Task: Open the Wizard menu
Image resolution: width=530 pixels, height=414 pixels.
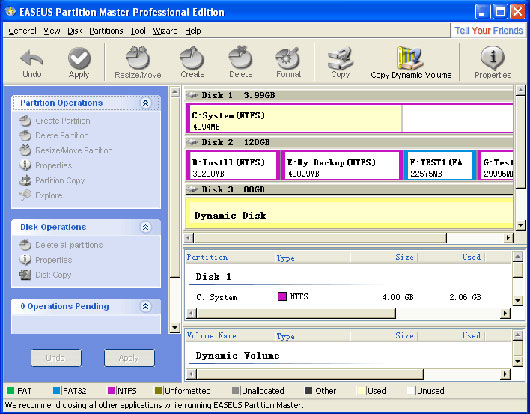Action: point(165,31)
